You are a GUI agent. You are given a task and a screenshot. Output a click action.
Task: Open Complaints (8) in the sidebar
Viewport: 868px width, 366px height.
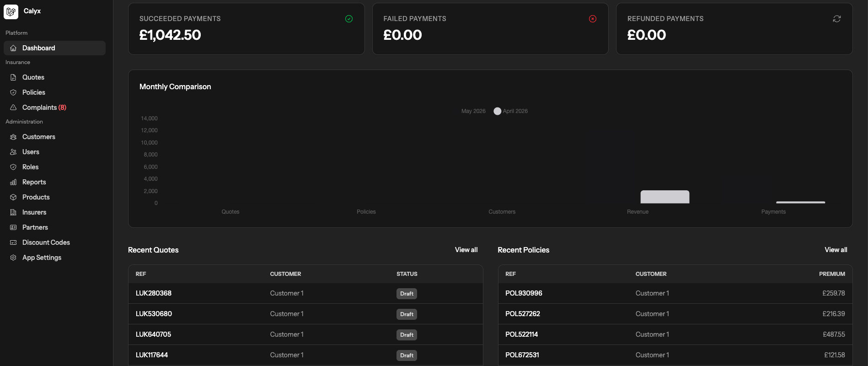click(x=54, y=108)
